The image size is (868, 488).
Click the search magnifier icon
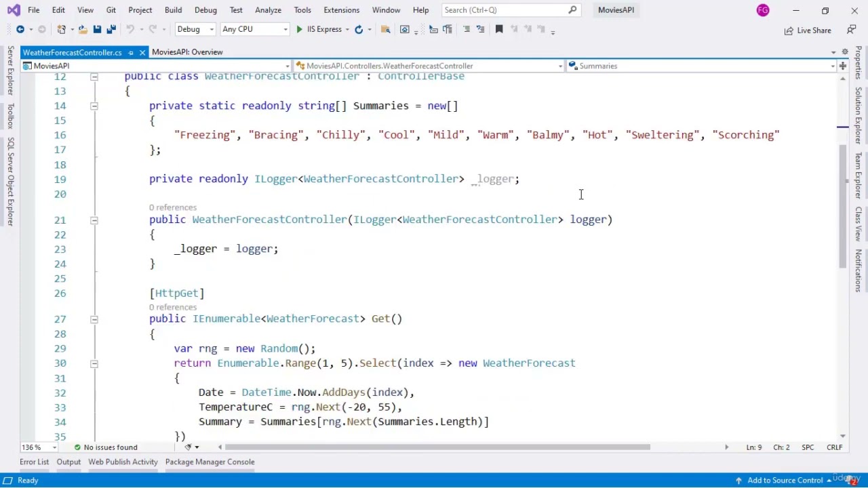pos(572,10)
